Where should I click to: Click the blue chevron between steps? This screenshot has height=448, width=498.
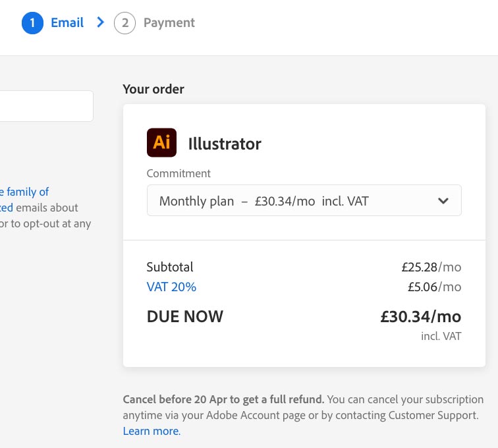pyautogui.click(x=100, y=22)
